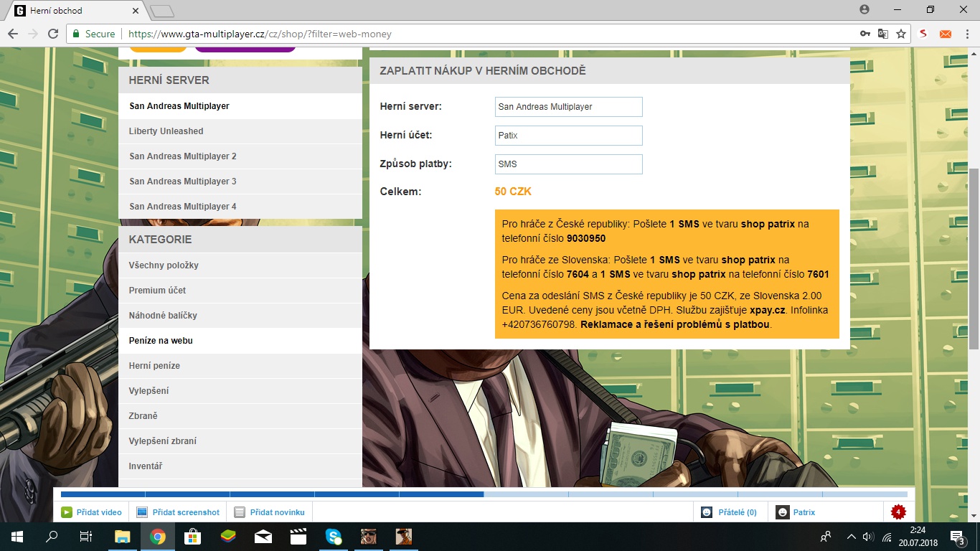Reload the page with the refresh icon
The image size is (980, 551).
(53, 34)
